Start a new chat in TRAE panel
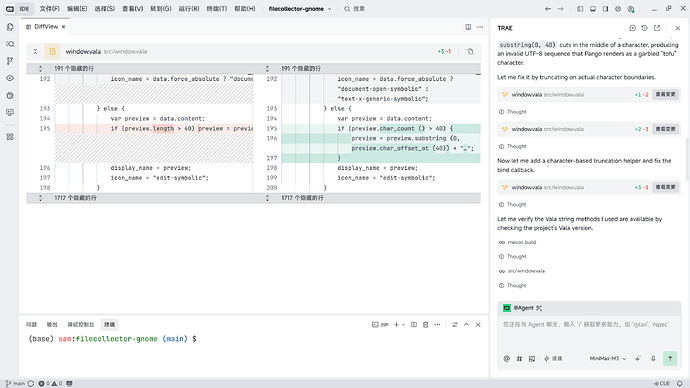 click(x=632, y=28)
